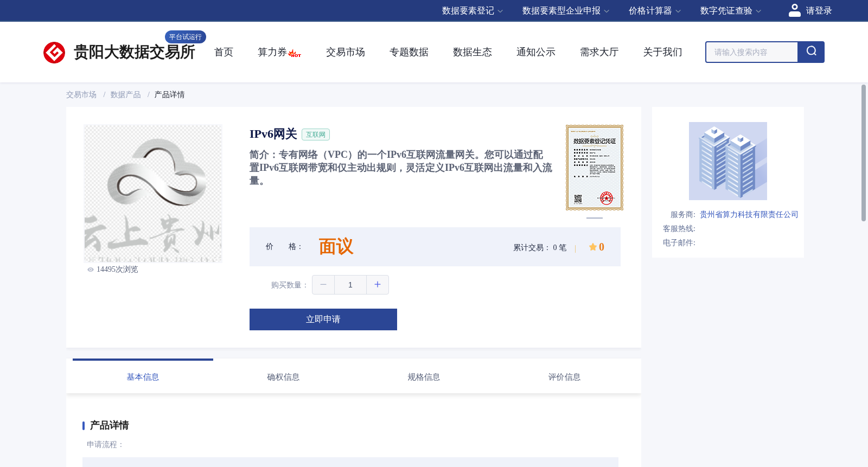868x467 pixels.
Task: Switch to the 基本信息 tab
Action: coord(143,376)
